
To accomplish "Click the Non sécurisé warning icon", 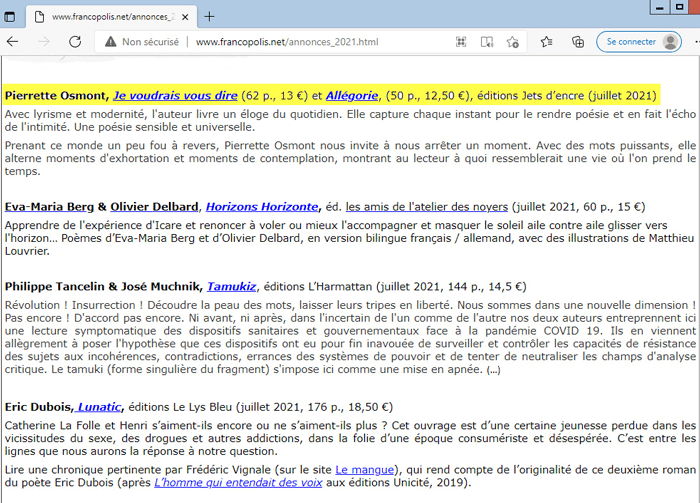I will pyautogui.click(x=110, y=42).
